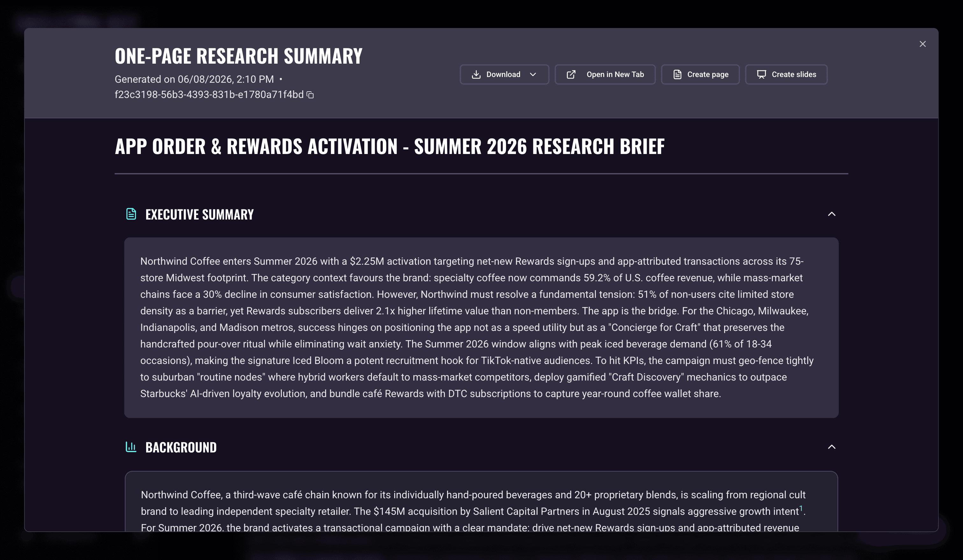Click the 'Generated on 06/08/2026, 2:10 PM' text
Screen dimensions: 963x560
[194, 80]
